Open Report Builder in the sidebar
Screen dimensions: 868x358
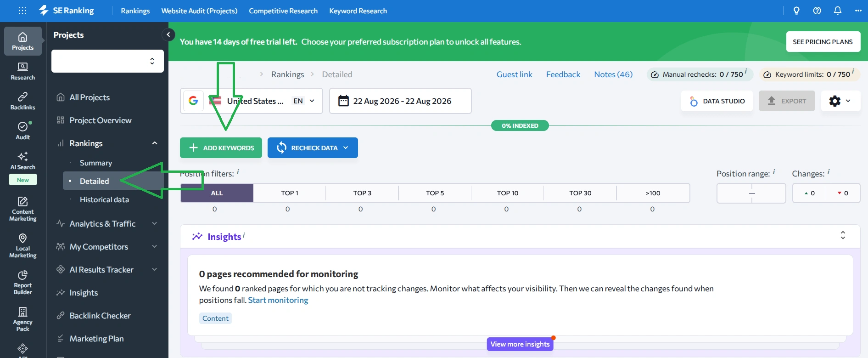pyautogui.click(x=23, y=283)
